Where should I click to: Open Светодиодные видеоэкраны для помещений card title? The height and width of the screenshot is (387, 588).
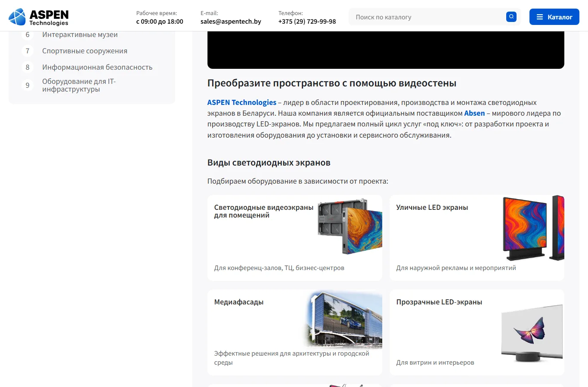point(264,211)
